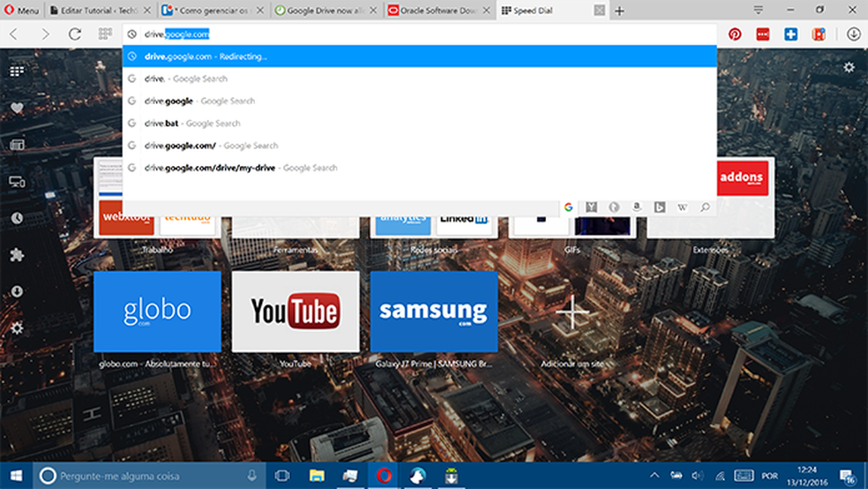Open Speed Dial start page from toolbar
This screenshot has height=489, width=868.
tap(105, 34)
